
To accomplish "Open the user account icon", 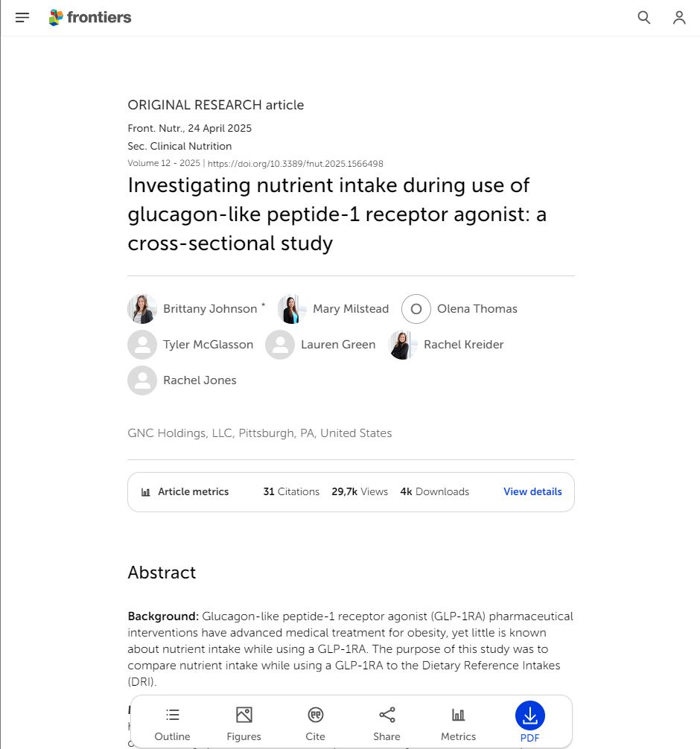I will (679, 18).
